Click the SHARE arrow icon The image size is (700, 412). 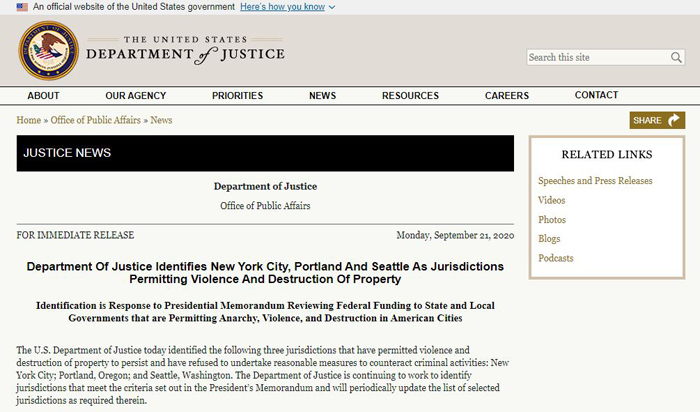point(674,120)
